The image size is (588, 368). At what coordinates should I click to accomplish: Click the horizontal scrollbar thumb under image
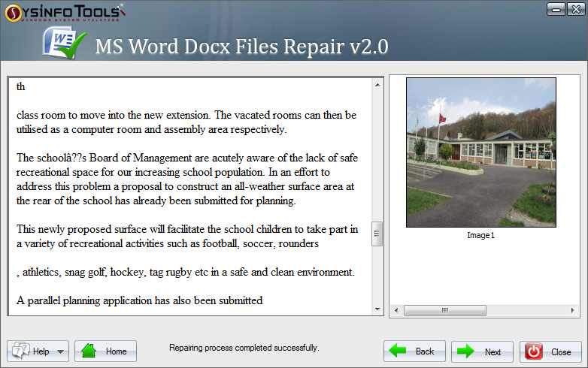click(445, 310)
